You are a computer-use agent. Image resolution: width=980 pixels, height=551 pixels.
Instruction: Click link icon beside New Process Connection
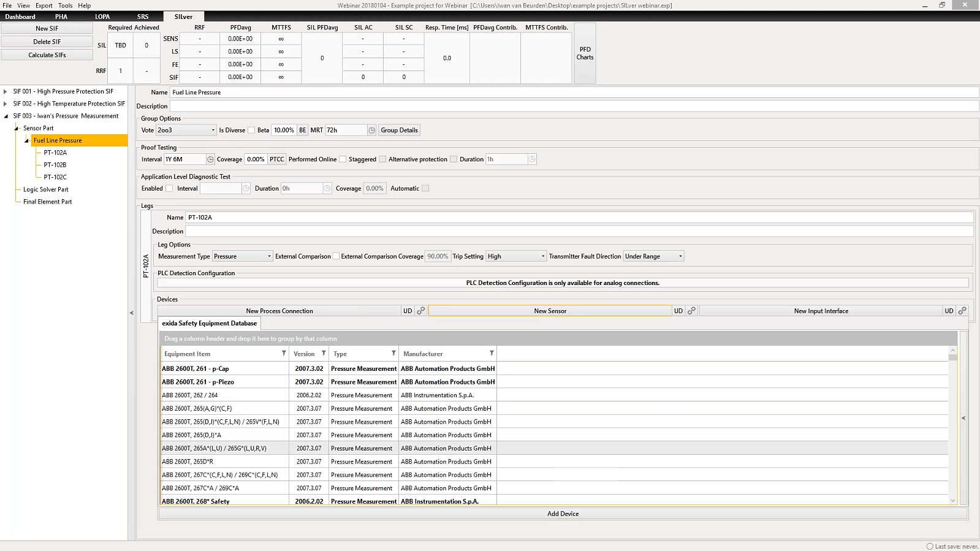coord(421,311)
